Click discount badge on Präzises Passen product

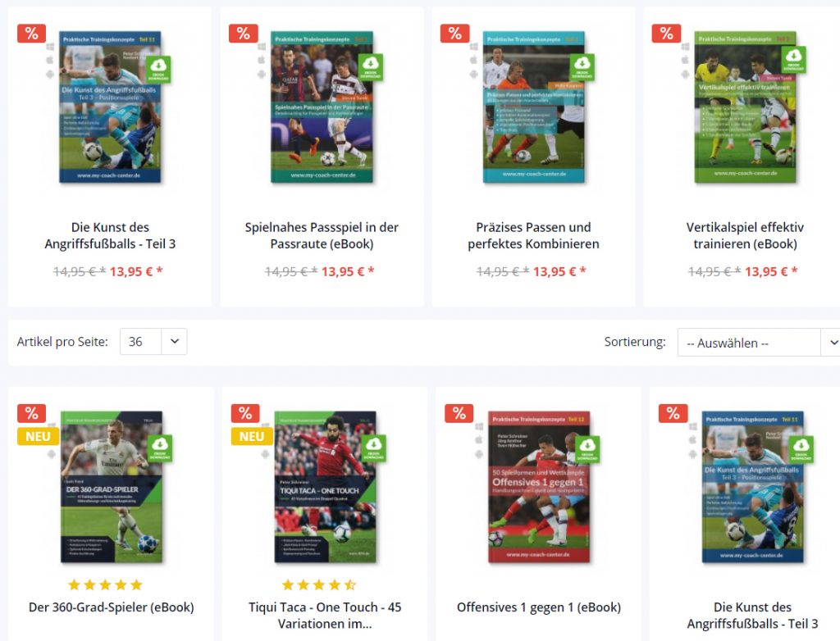454,34
